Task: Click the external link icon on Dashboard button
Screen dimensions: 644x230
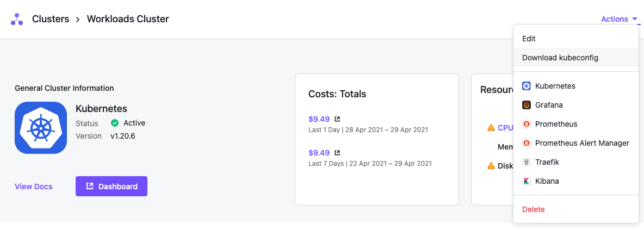Action: 90,186
